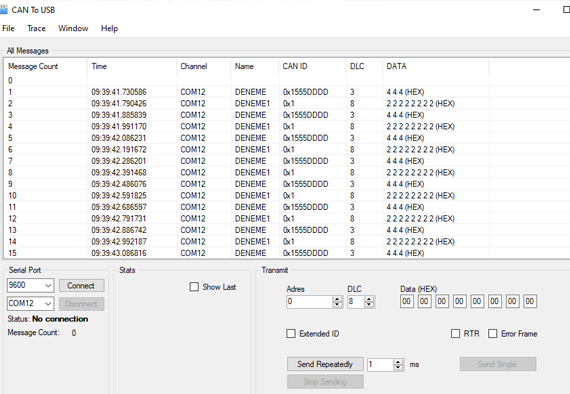The width and height of the screenshot is (570, 394).
Task: Decrease ms interval with down arrow
Action: (x=399, y=367)
